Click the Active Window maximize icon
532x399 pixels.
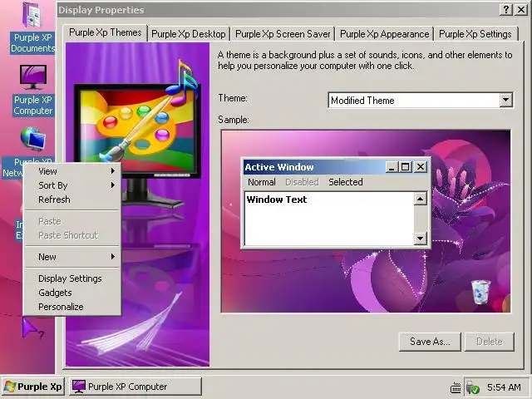[405, 167]
